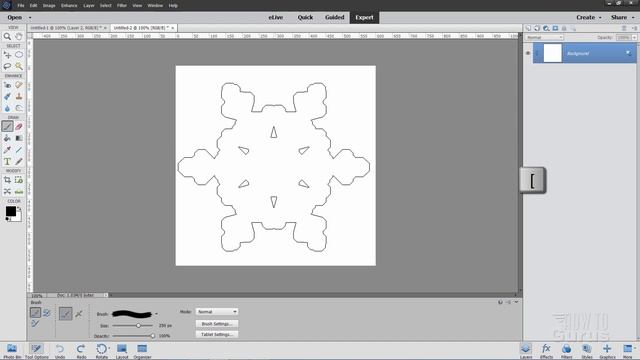The image size is (640, 360).
Task: Select the Zoom tool
Action: (7, 36)
